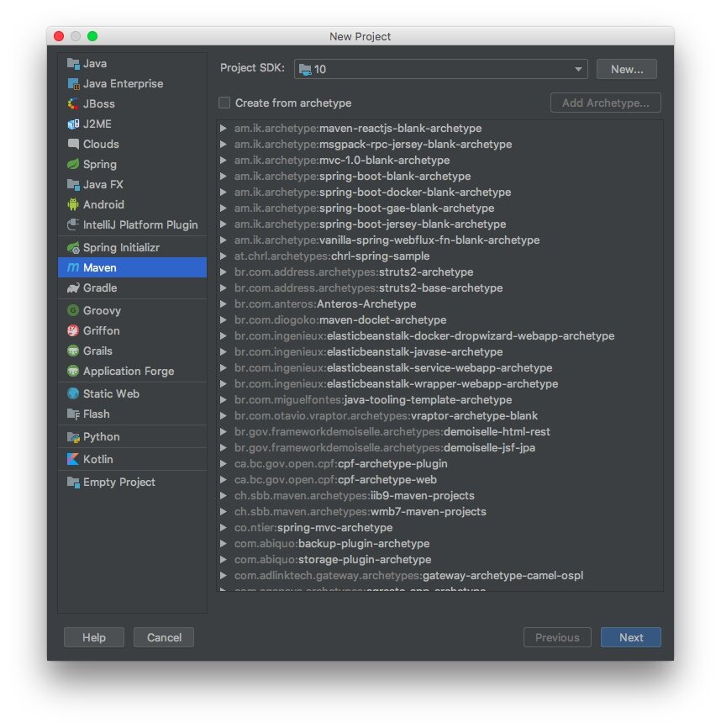Pick the Python icon

point(73,437)
